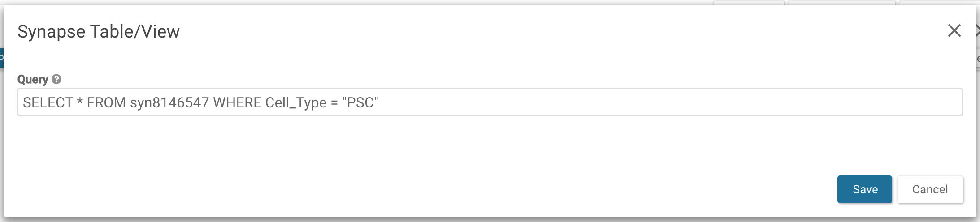Close the Synapse Table/View dialog
The width and height of the screenshot is (980, 222).
[954, 31]
